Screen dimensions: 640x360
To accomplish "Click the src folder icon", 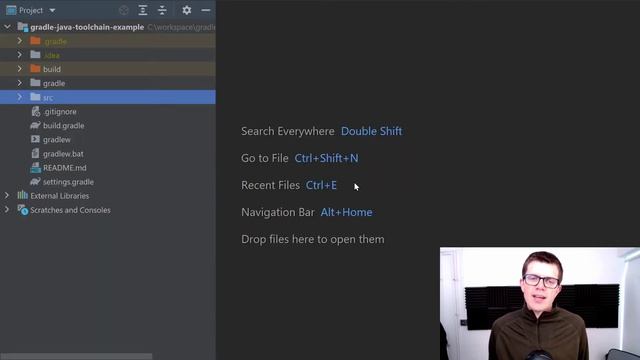I will click(x=36, y=97).
